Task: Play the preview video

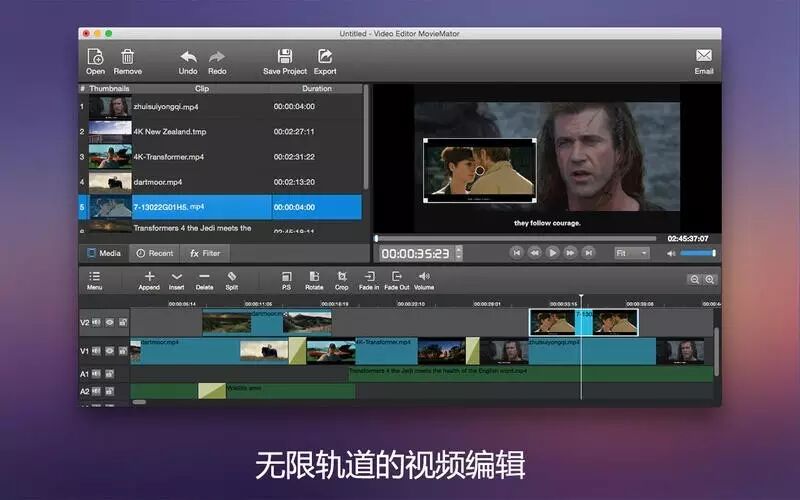Action: pyautogui.click(x=552, y=253)
